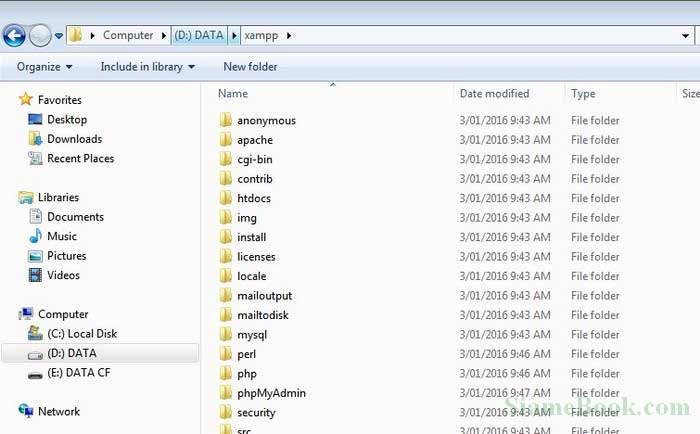Expand the arrow before Computer in the address bar
This screenshot has width=700, height=434.
pyautogui.click(x=92, y=36)
